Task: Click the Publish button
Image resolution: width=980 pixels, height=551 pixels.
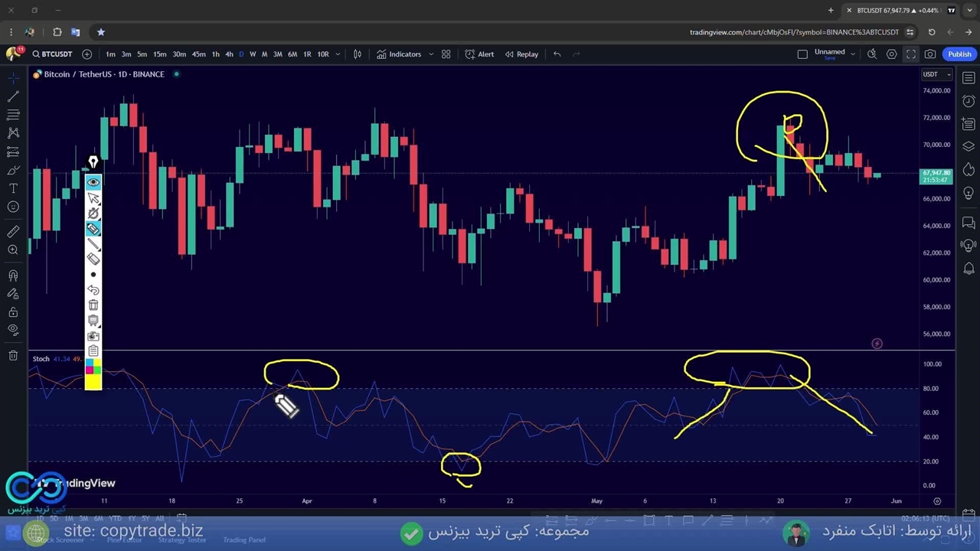Action: click(x=959, y=54)
